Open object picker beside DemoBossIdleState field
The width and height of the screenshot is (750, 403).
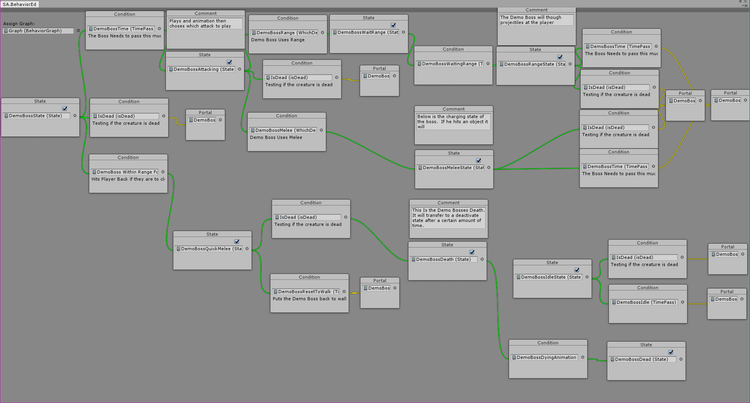[x=587, y=277]
